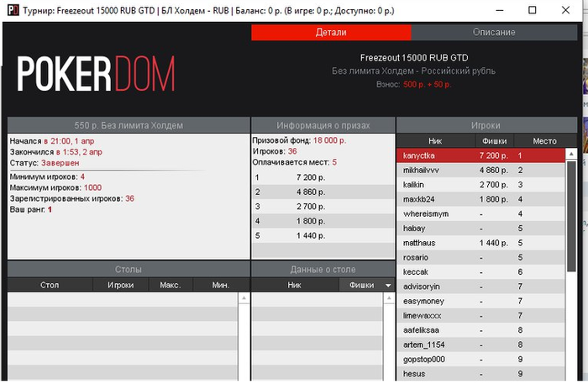
Task: Click the tables list scroll up arrow
Action: [x=244, y=298]
